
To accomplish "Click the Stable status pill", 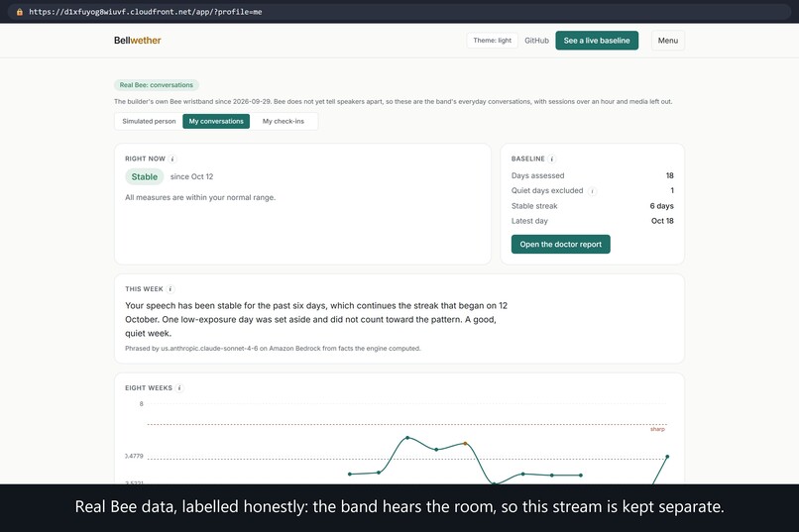I will point(145,176).
